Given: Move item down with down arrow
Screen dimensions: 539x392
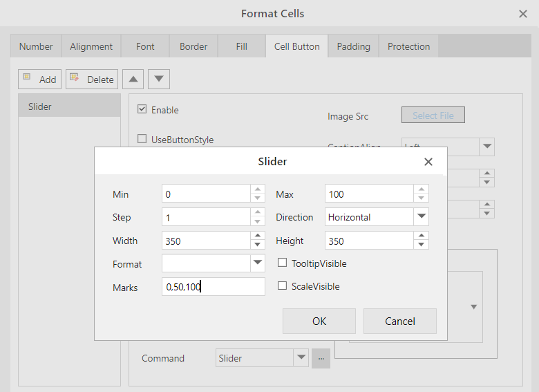Looking at the screenshot, I should click(x=159, y=79).
